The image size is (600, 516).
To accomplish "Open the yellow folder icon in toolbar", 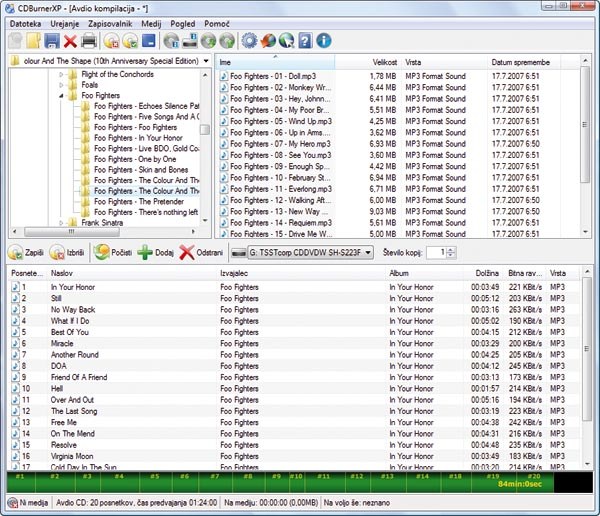I will tap(33, 41).
